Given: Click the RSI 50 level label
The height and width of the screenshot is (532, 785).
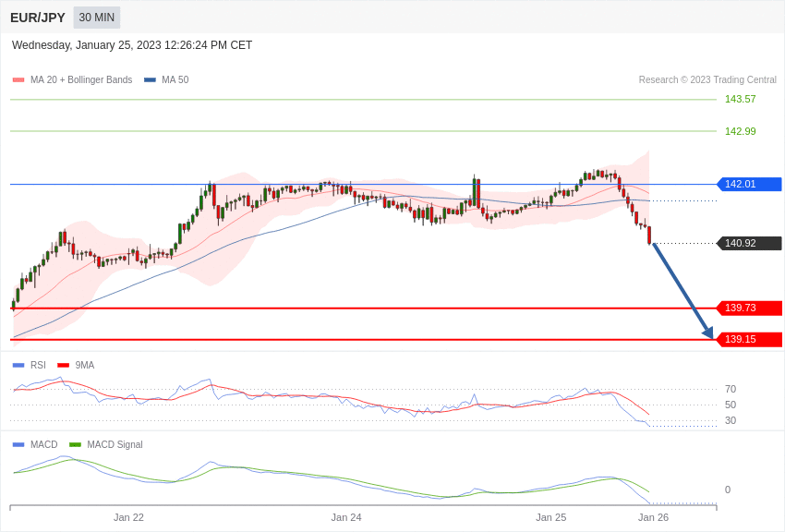Looking at the screenshot, I should tap(731, 405).
